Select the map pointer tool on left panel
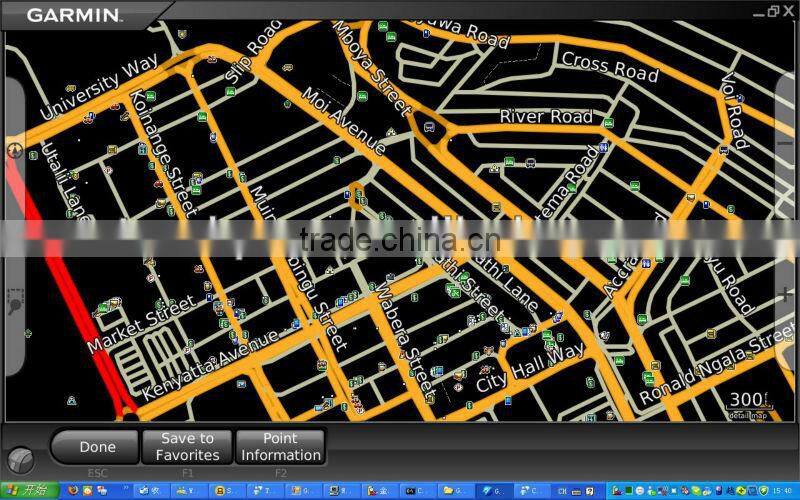 pos(15,301)
